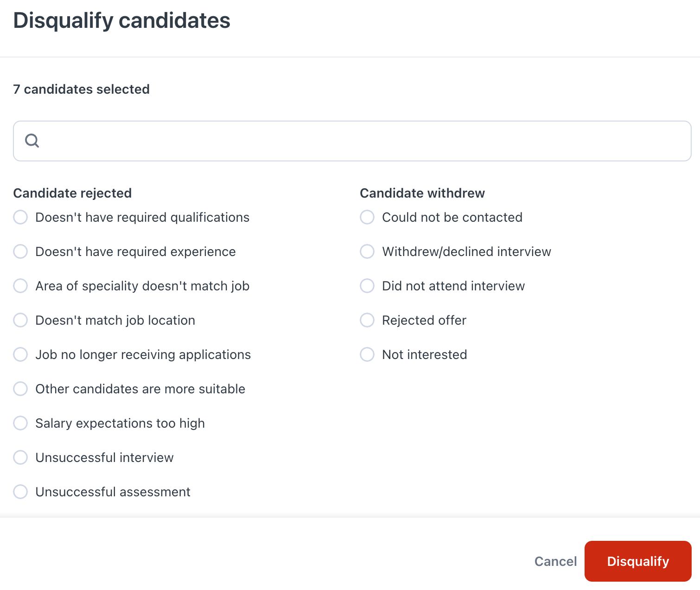
Task: Pick "Area of speciality doesn't match job"
Action: click(x=20, y=286)
